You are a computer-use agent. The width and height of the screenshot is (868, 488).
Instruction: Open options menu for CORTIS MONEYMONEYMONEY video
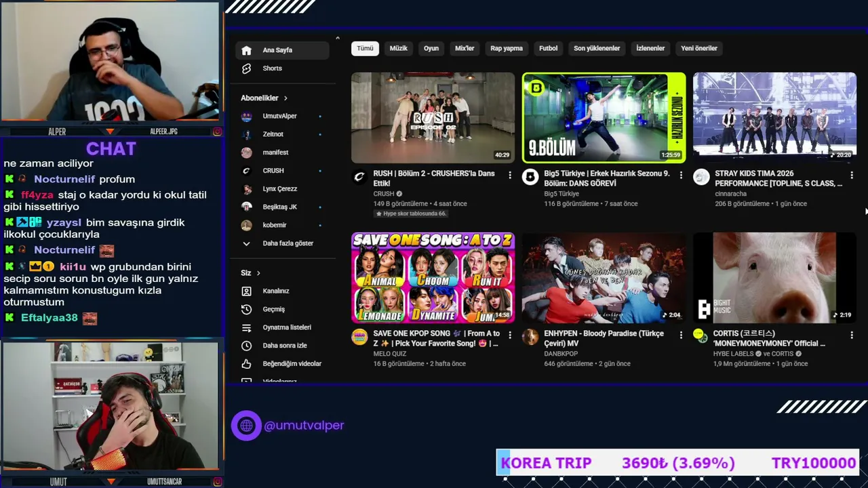tap(852, 335)
